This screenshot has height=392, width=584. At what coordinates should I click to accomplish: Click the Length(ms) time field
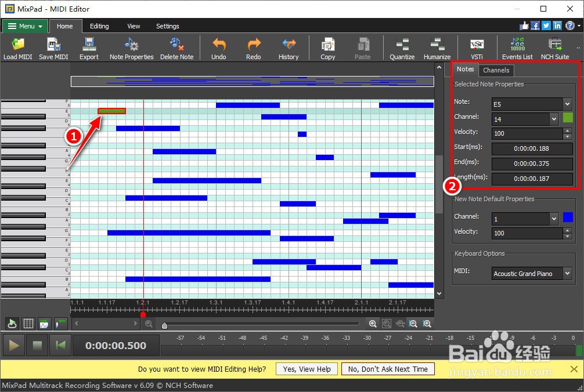[532, 179]
